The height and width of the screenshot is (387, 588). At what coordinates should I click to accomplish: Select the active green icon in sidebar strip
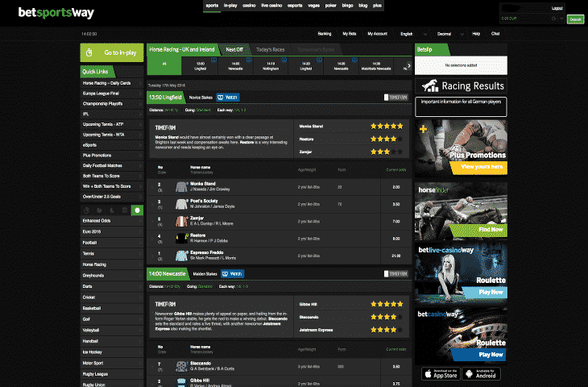137,210
